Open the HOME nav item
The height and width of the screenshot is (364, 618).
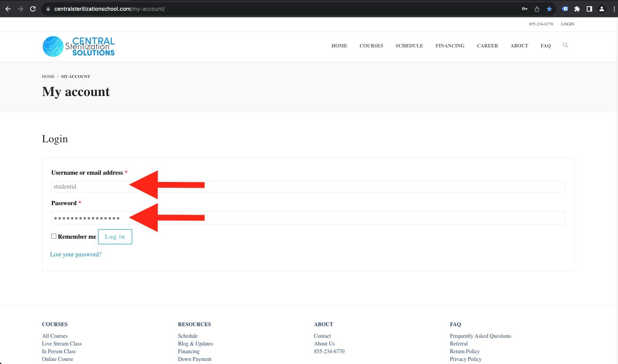coord(339,45)
